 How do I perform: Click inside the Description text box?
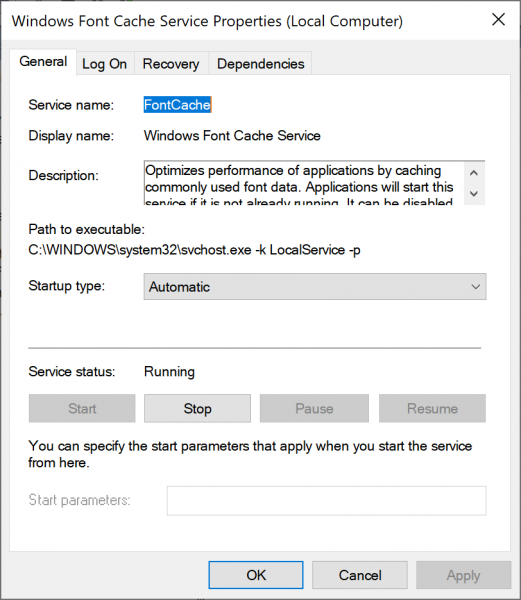click(304, 183)
